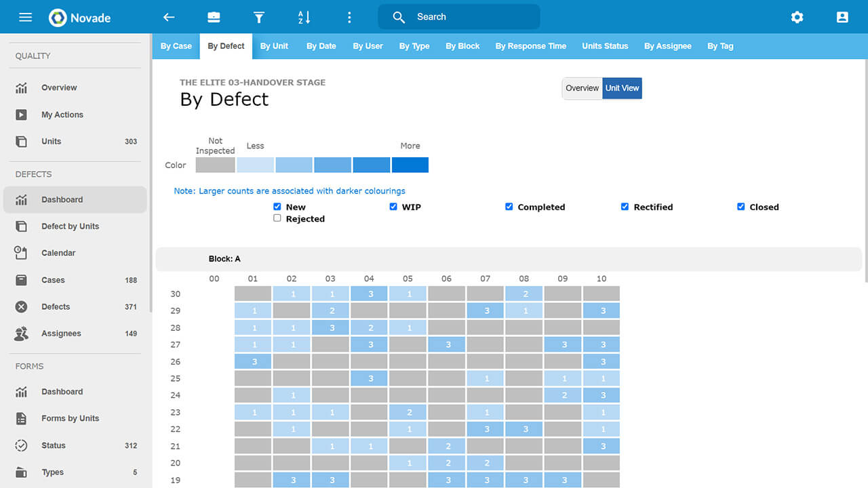Screen dimensions: 868x488
Task: Switch to the Overview toggle view
Action: (582, 88)
